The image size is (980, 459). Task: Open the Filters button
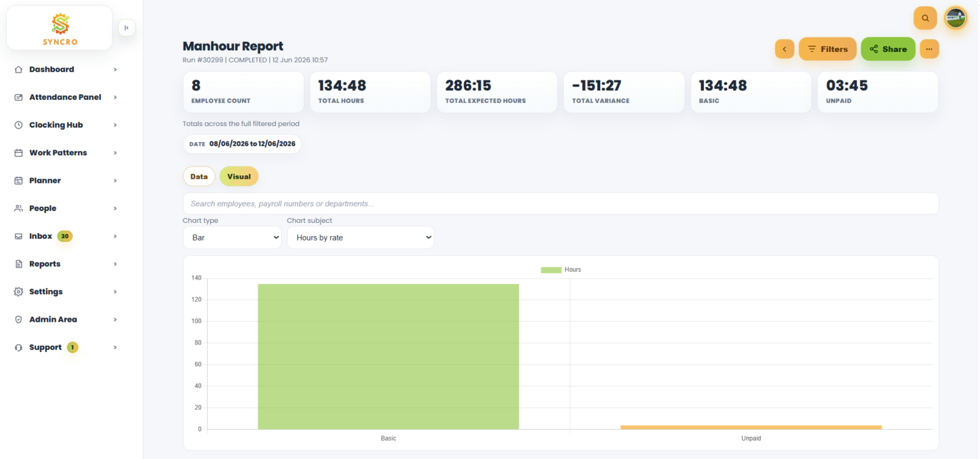[x=827, y=49]
